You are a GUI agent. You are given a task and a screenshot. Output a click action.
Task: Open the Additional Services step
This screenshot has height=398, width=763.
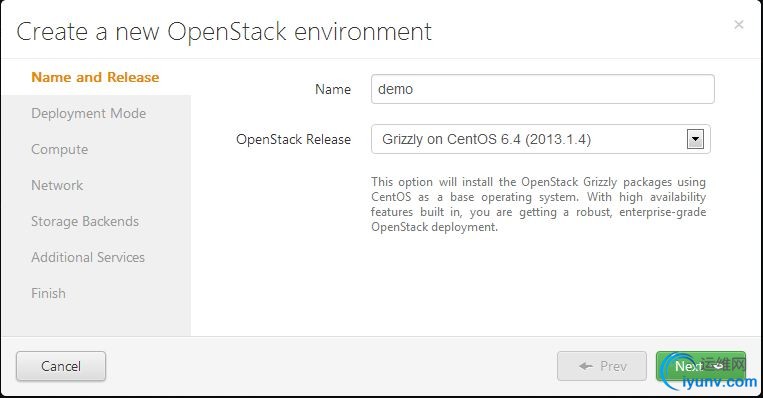[88, 257]
